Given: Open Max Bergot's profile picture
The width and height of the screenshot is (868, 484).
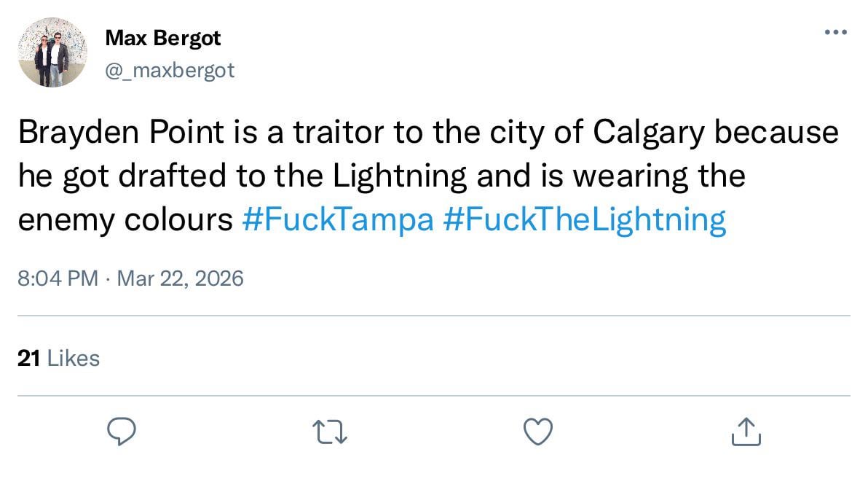Looking at the screenshot, I should coord(52,52).
